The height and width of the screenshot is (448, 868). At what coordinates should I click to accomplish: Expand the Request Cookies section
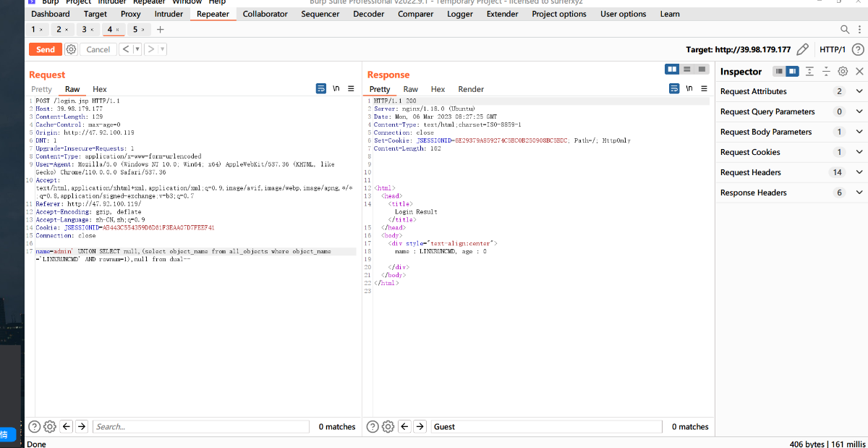[x=859, y=152]
